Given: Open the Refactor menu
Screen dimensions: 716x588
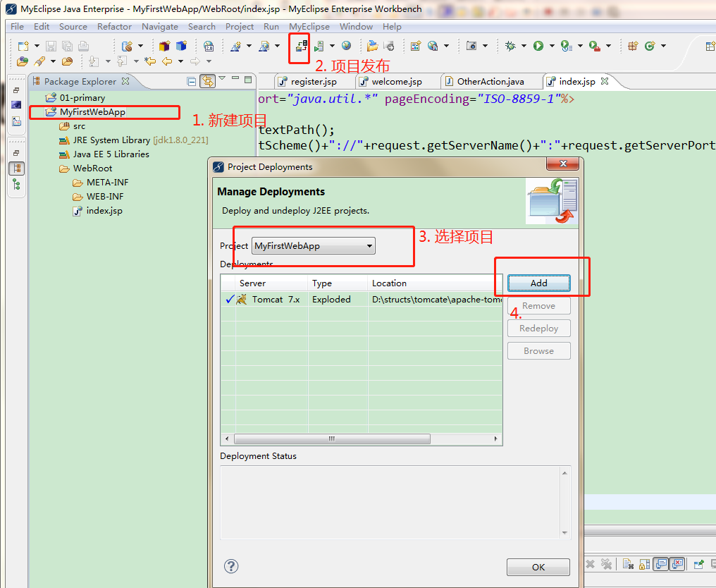Looking at the screenshot, I should pos(114,27).
